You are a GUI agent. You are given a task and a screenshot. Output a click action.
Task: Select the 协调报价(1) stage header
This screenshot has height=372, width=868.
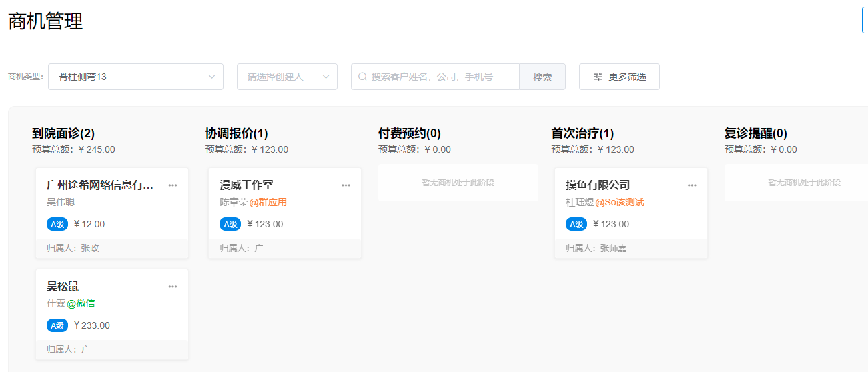click(236, 133)
